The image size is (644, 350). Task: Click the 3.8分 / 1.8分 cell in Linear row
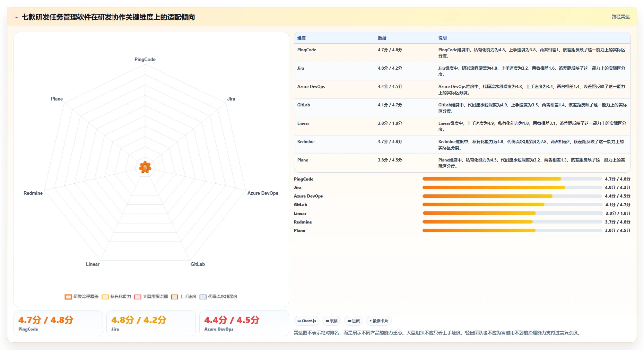coord(390,123)
